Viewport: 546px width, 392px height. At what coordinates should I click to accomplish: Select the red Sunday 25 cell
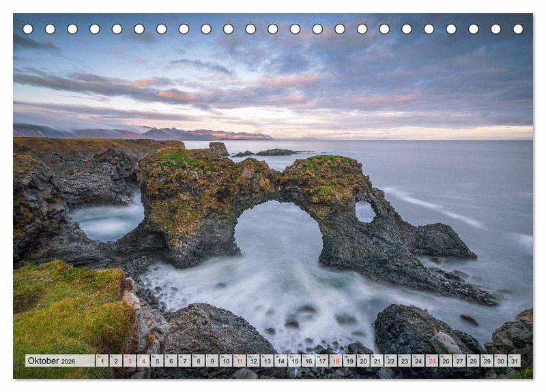pyautogui.click(x=431, y=361)
